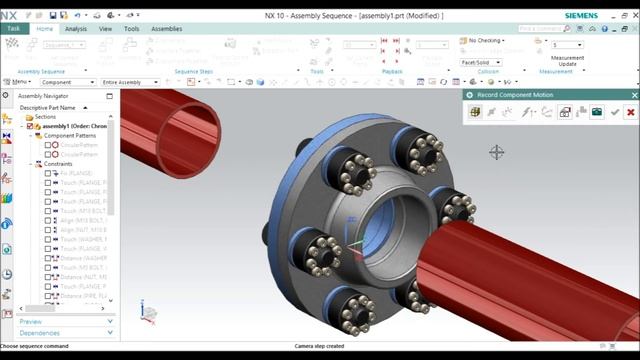Click the Undo arrow in the title bar

(77, 16)
